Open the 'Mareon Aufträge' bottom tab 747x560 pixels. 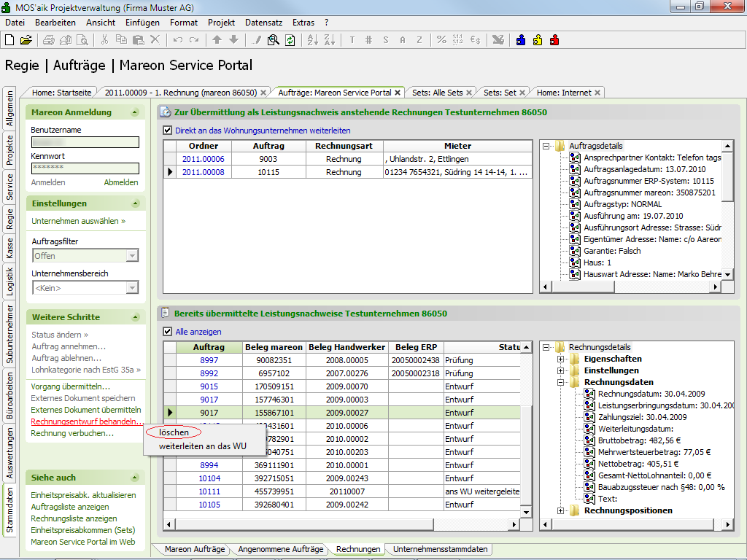pyautogui.click(x=194, y=549)
